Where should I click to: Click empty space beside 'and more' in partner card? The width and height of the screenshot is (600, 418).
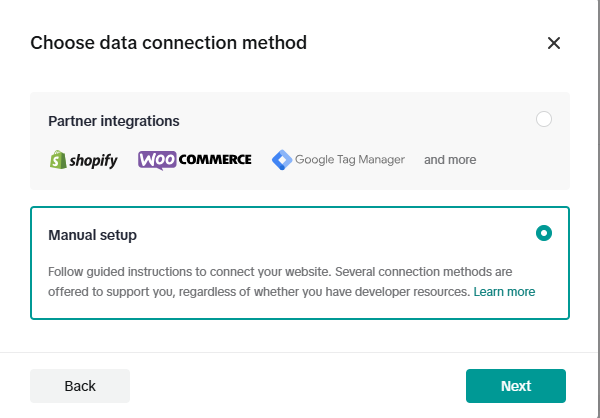(x=520, y=160)
